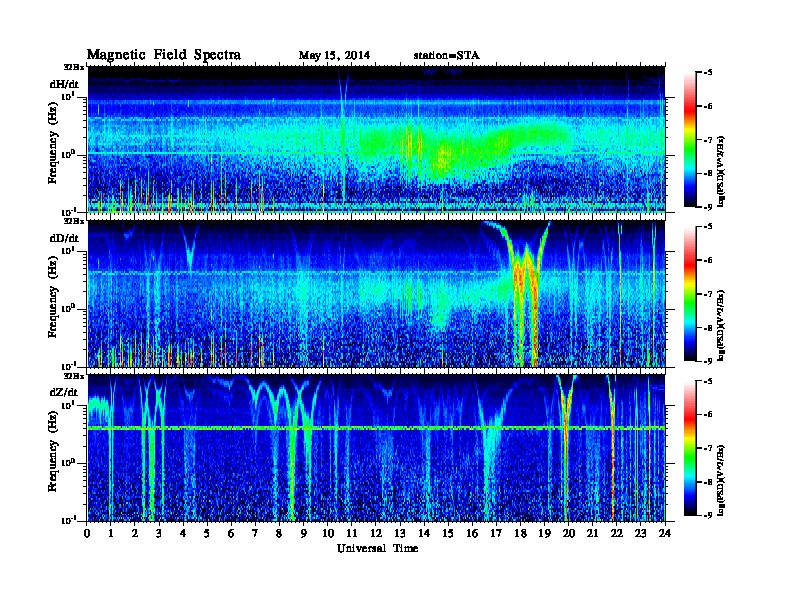Click the 'dZ/dt' panel label
Viewport: 792px width, 612px height.
point(64,392)
